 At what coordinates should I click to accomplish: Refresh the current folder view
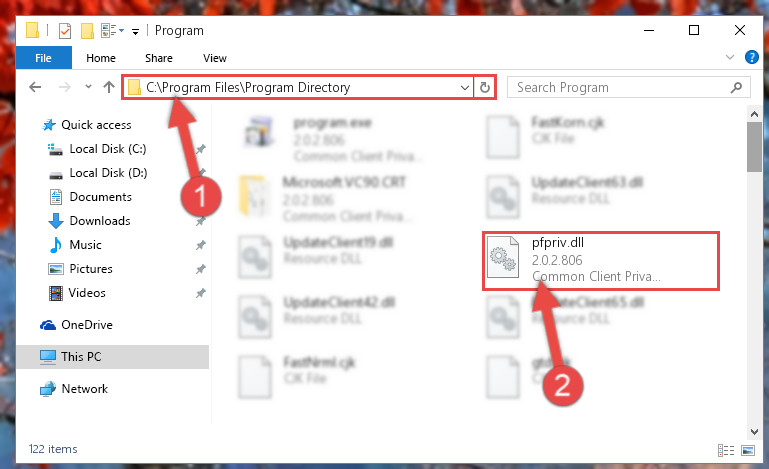485,87
